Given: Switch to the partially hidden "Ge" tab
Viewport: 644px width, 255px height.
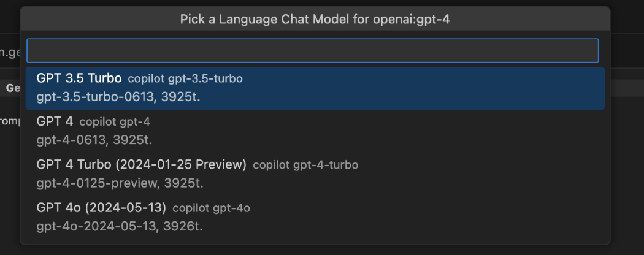Looking at the screenshot, I should 12,88.
